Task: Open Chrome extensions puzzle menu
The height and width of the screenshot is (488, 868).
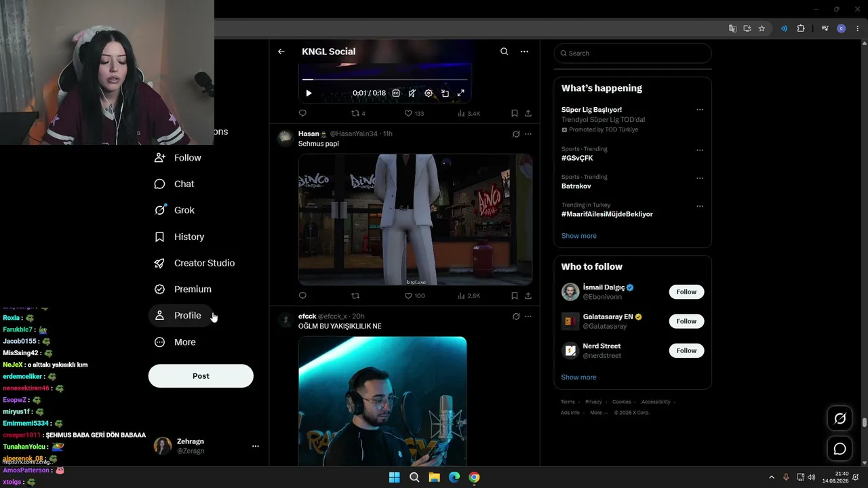Action: [x=801, y=28]
